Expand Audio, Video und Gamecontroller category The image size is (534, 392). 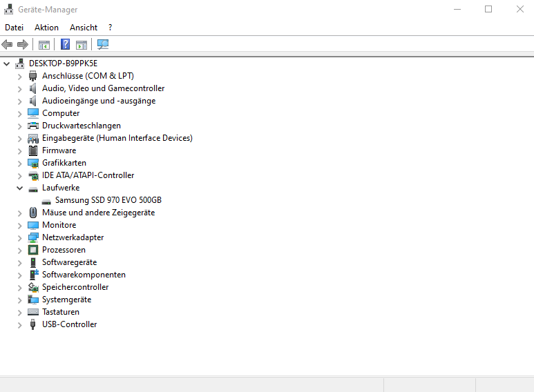click(x=20, y=89)
